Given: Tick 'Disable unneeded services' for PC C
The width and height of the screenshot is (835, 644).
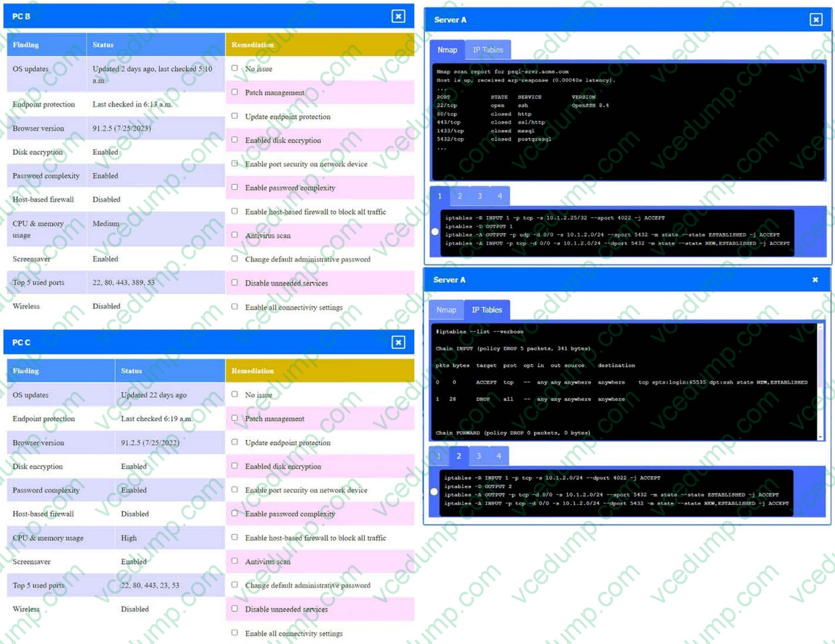Looking at the screenshot, I should pos(235,608).
